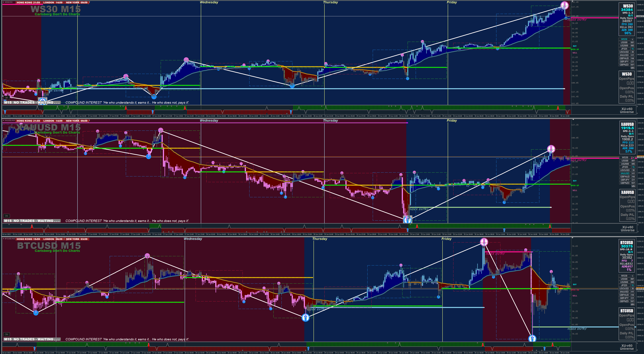Click blue up-arrow signal at BTCUSD Thursday low
The width and height of the screenshot is (644, 354).
tap(305, 318)
